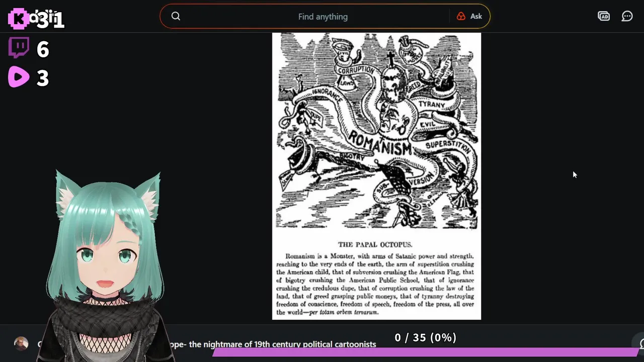Click the search magnifier icon
The width and height of the screenshot is (644, 362).
176,16
